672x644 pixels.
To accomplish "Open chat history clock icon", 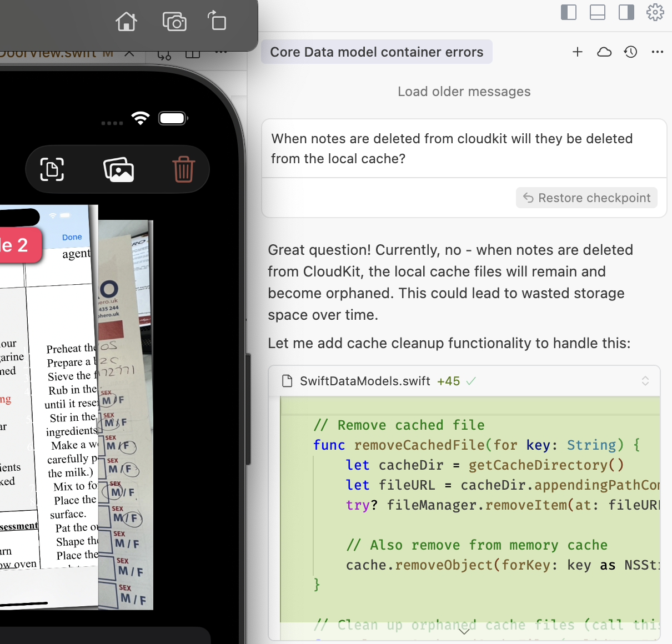I will pos(630,52).
